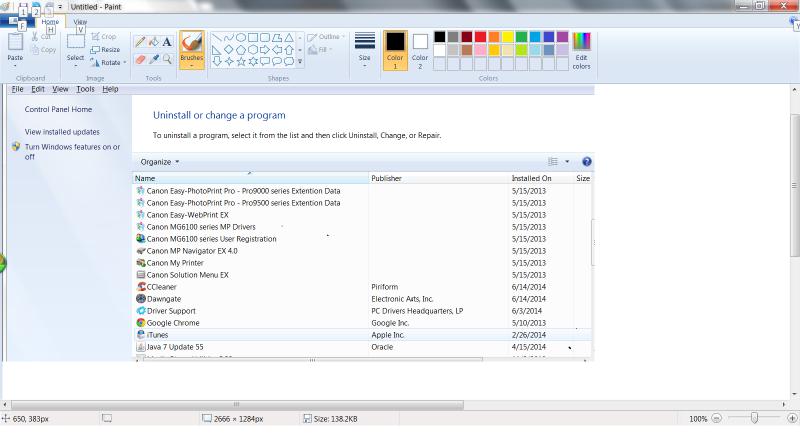
Task: Open Edit colors dialog
Action: pos(581,51)
